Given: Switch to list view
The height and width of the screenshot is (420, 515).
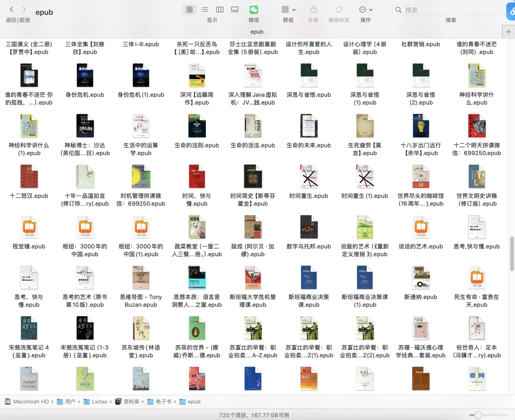Looking at the screenshot, I should point(204,9).
